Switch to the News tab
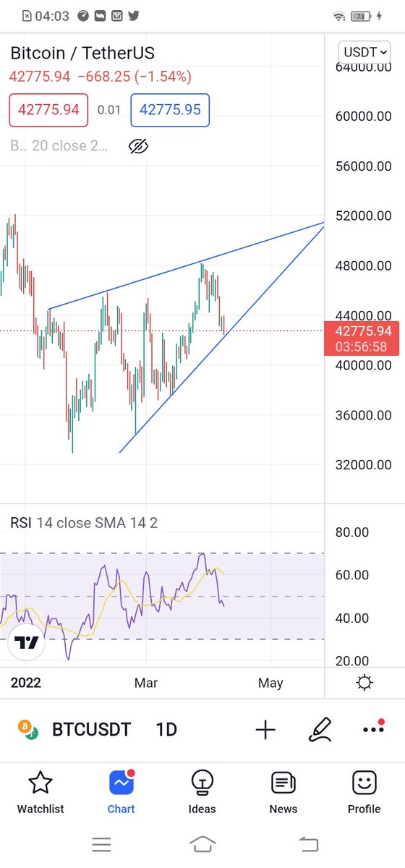405x868 pixels. (x=283, y=792)
